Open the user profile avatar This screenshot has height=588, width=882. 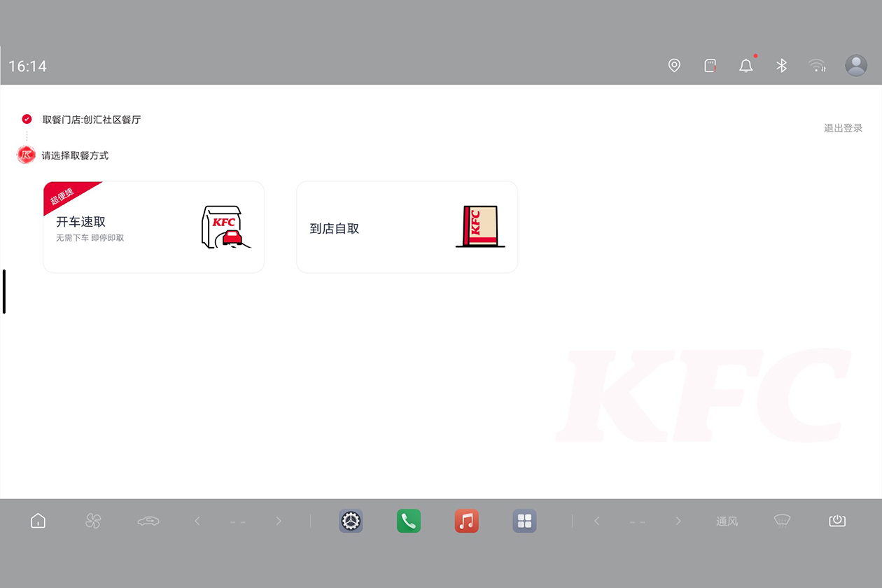856,66
